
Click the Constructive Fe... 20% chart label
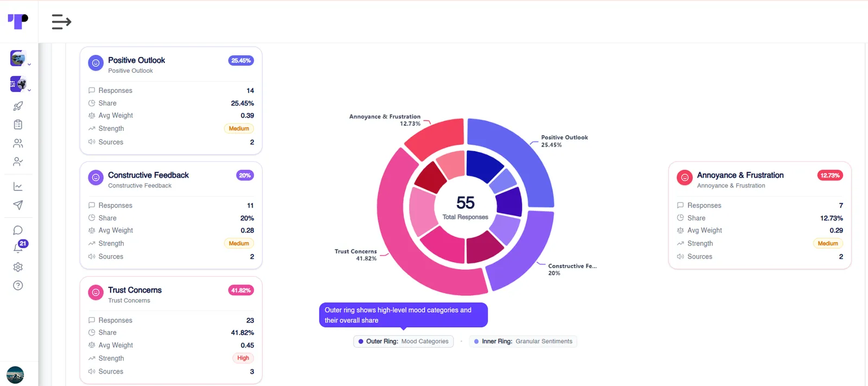572,270
